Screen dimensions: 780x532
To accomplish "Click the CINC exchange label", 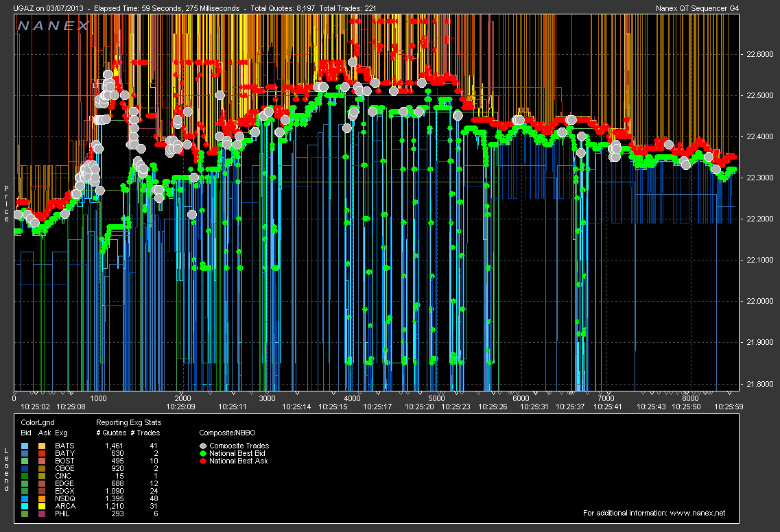I will coord(63,476).
